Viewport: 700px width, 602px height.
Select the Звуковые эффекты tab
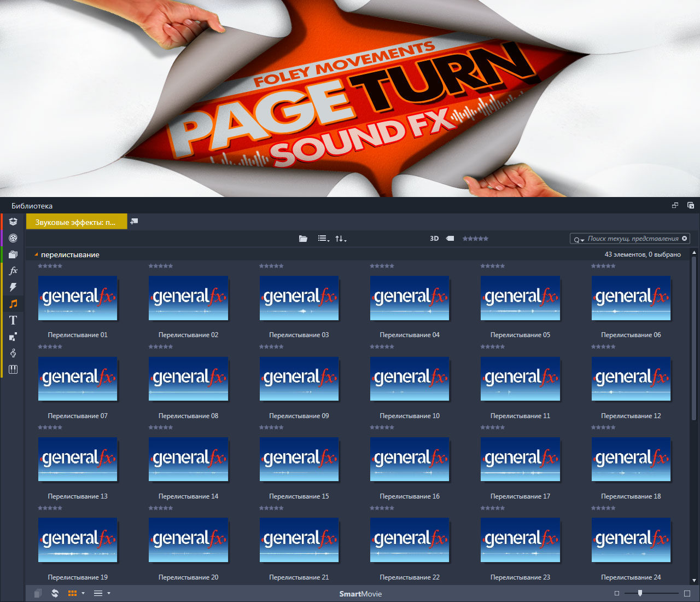77,222
